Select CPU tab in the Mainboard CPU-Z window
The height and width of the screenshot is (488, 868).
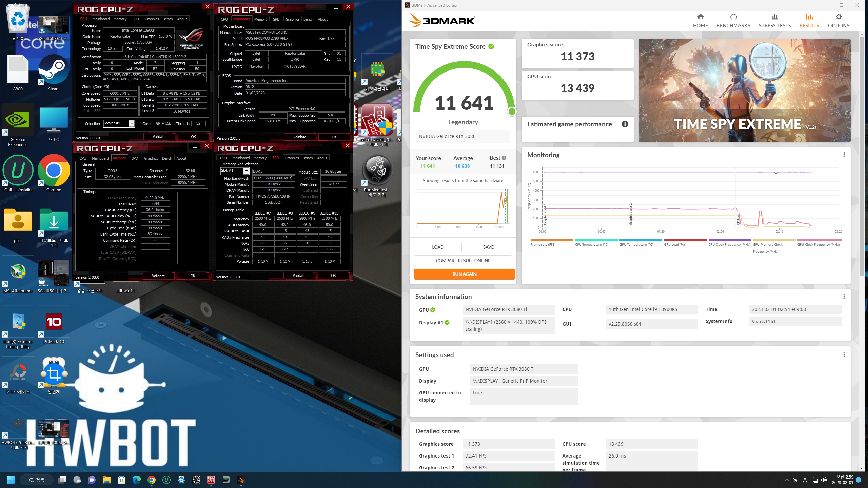[x=224, y=19]
